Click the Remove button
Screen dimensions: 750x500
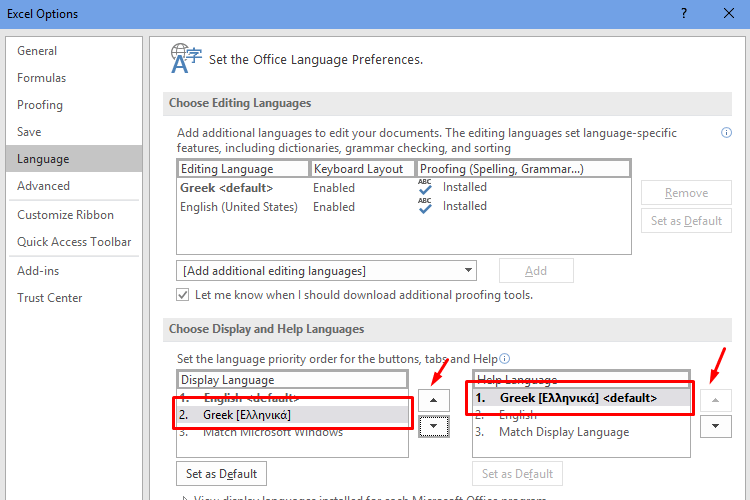pyautogui.click(x=686, y=193)
